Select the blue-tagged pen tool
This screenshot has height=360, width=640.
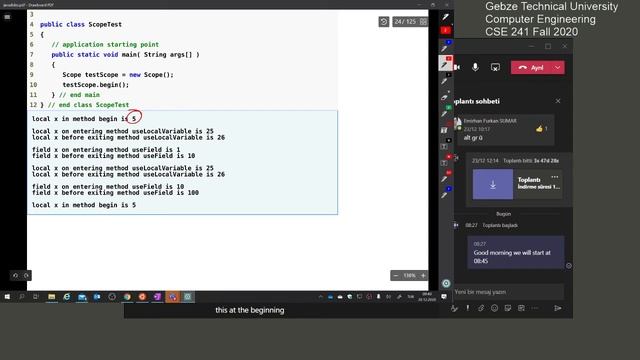(x=445, y=47)
